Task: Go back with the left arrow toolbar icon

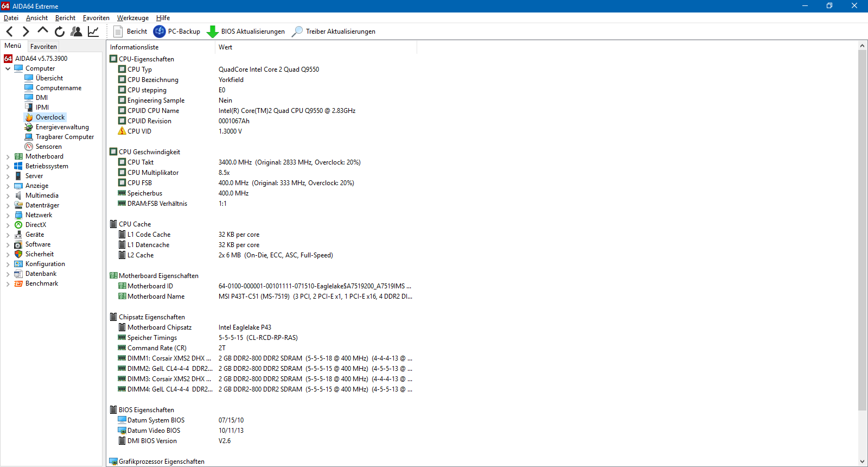Action: click(x=9, y=31)
